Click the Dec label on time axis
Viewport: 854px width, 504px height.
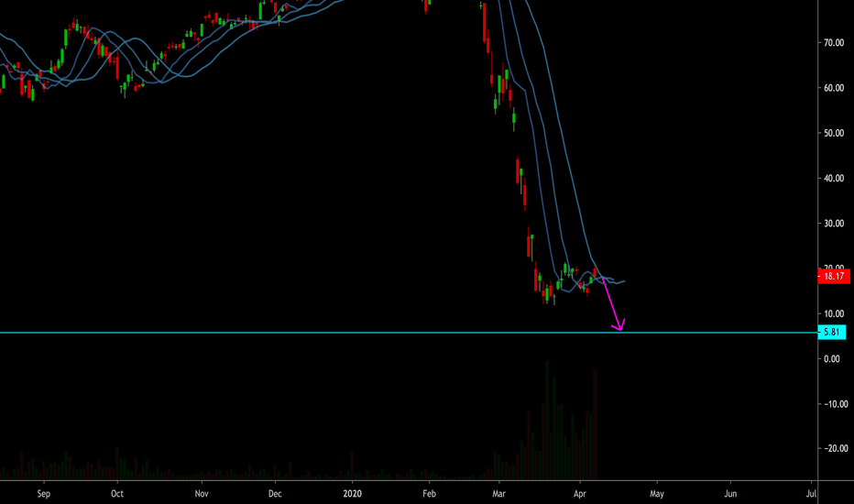click(275, 494)
